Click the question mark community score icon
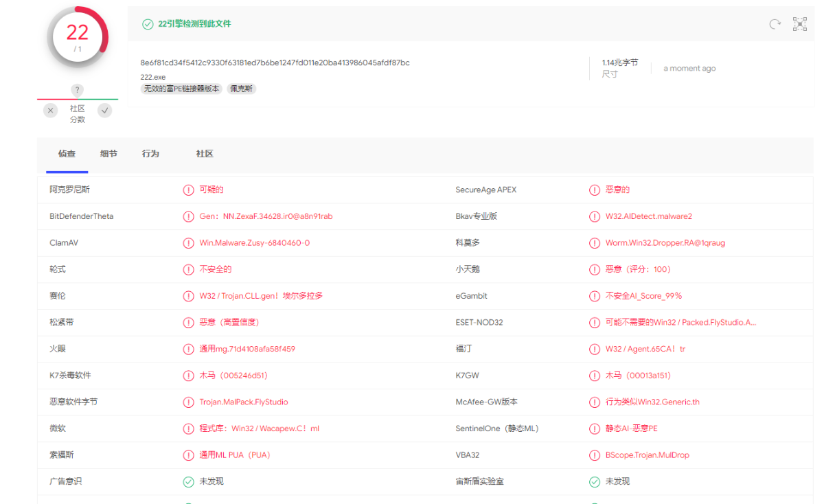Viewport: 824px width, 504px height. [78, 90]
